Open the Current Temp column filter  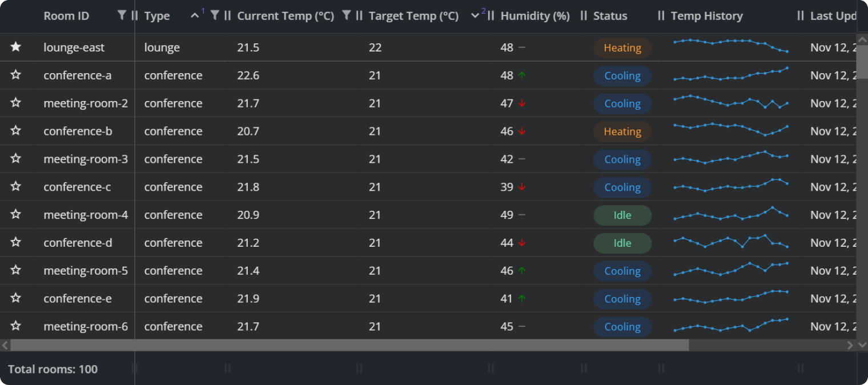click(346, 15)
